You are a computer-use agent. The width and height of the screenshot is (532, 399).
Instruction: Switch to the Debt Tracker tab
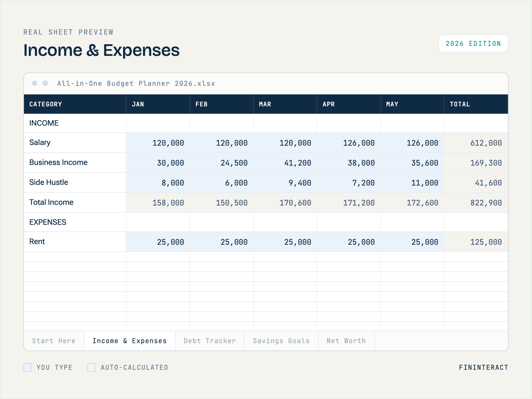pos(210,341)
